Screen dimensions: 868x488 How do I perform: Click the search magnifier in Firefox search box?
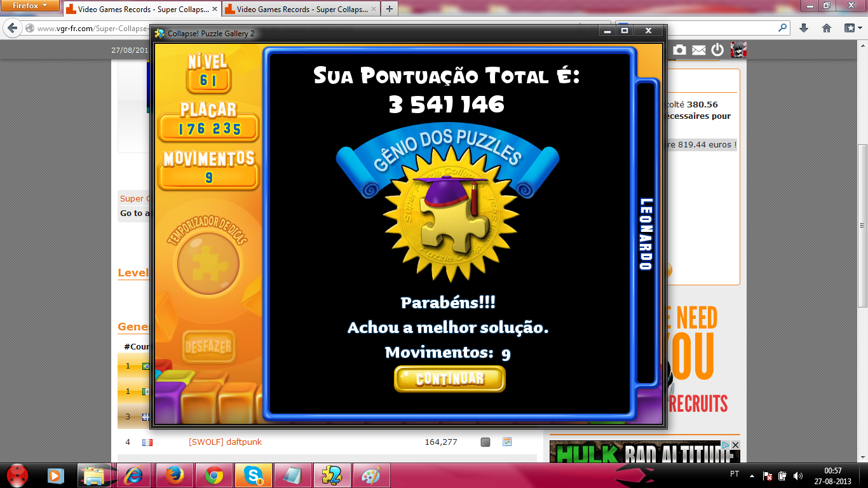782,28
